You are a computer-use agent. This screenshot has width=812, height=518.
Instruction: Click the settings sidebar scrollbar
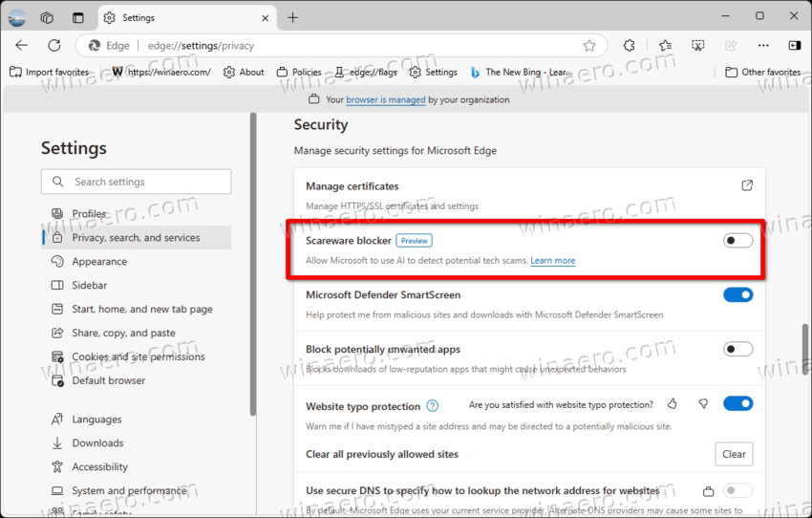pyautogui.click(x=253, y=264)
